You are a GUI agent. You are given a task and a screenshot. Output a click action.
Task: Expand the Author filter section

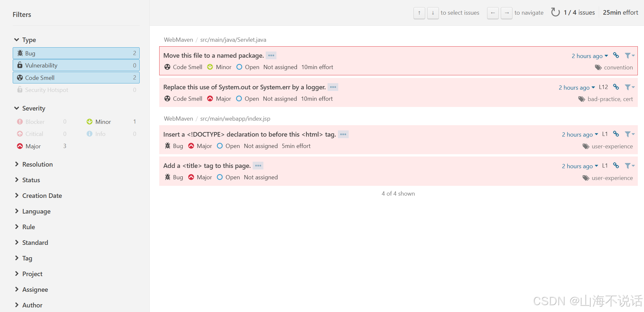(32, 305)
